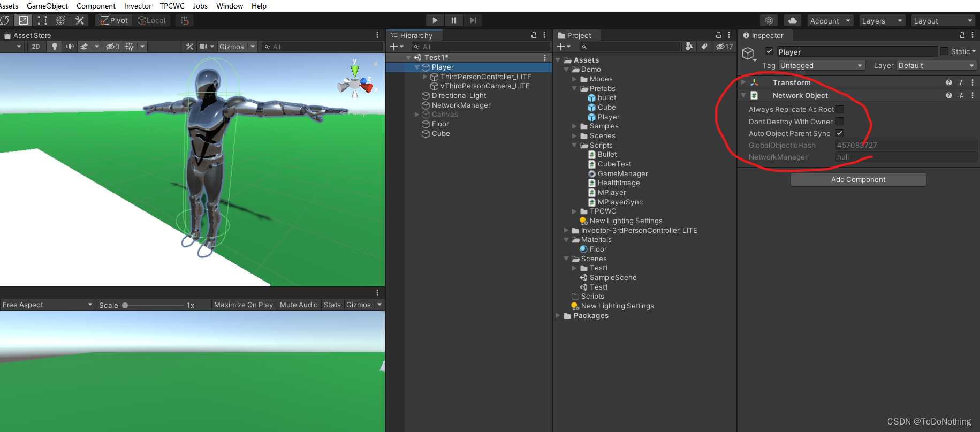Enable Dont Destroy With Owner checkbox
This screenshot has width=980, height=432.
click(840, 122)
